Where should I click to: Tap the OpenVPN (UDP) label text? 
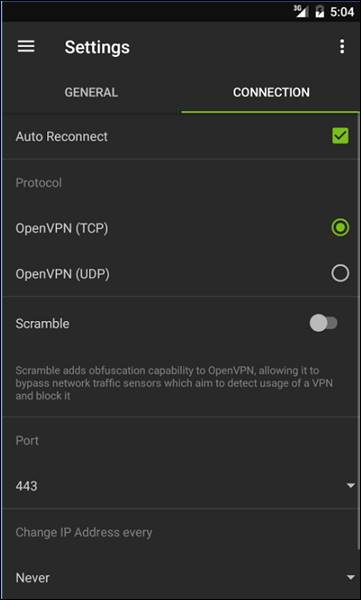coord(62,274)
